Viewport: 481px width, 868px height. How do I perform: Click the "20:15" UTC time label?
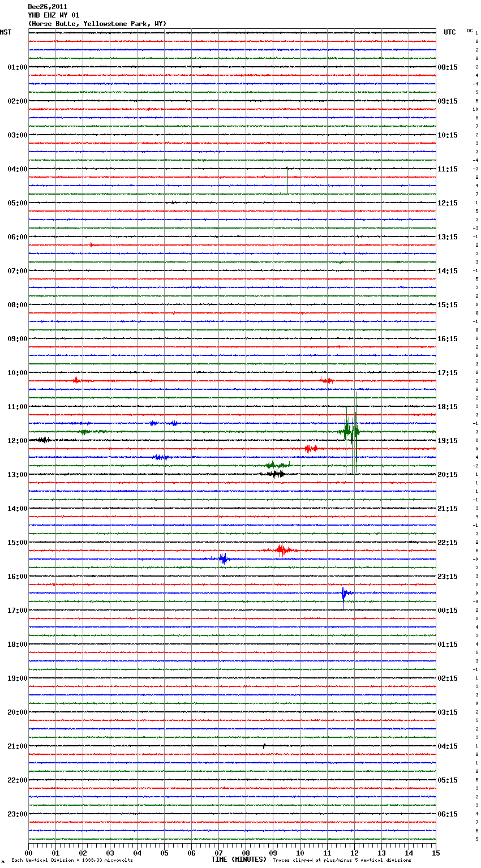click(448, 475)
